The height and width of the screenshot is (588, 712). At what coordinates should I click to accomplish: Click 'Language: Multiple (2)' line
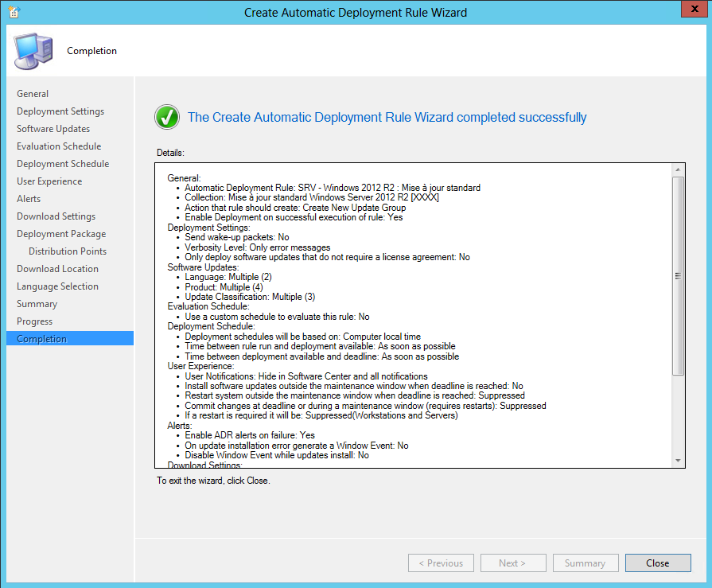(x=228, y=277)
